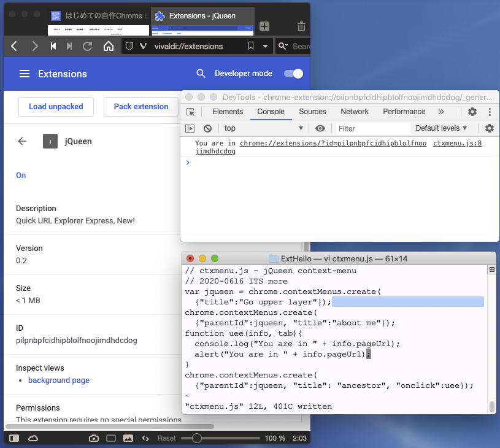The image size is (500, 448).
Task: Toggle the Vivaldi side panel
Action: coord(14,438)
